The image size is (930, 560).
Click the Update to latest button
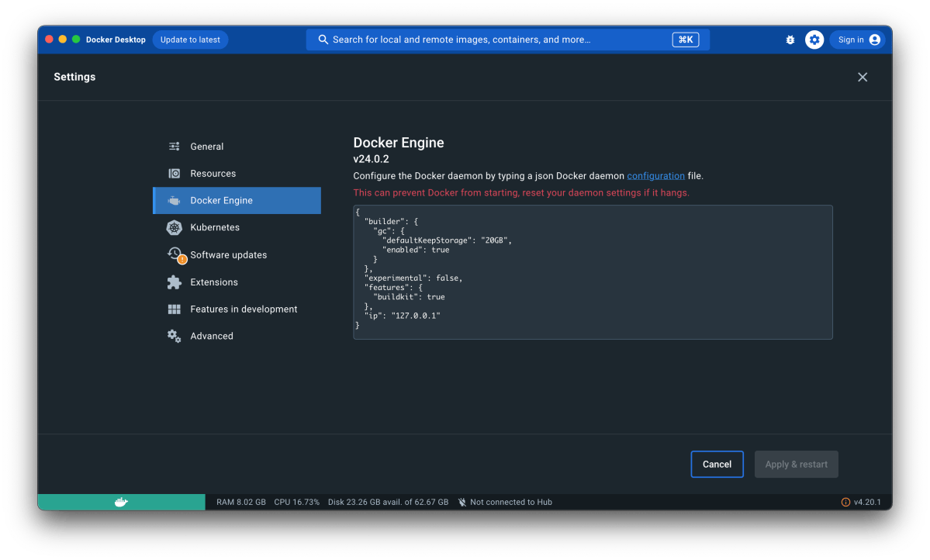pyautogui.click(x=190, y=40)
